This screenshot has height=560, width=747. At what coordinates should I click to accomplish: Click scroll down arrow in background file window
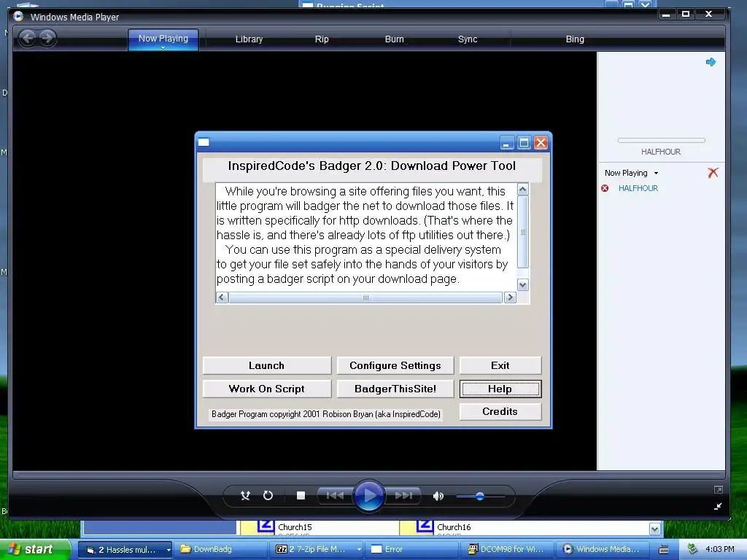point(654,529)
